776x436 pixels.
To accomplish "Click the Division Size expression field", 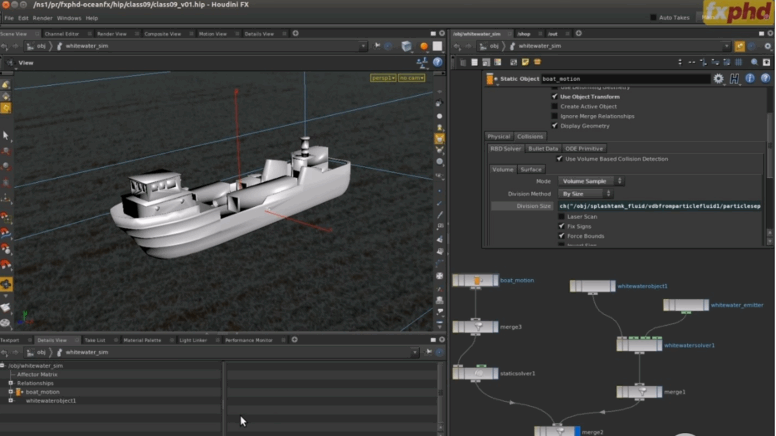I will click(660, 206).
